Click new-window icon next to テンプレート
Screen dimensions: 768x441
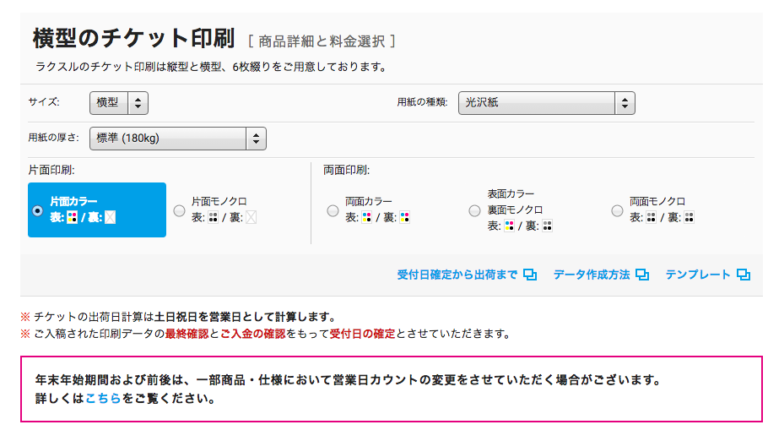coord(743,275)
